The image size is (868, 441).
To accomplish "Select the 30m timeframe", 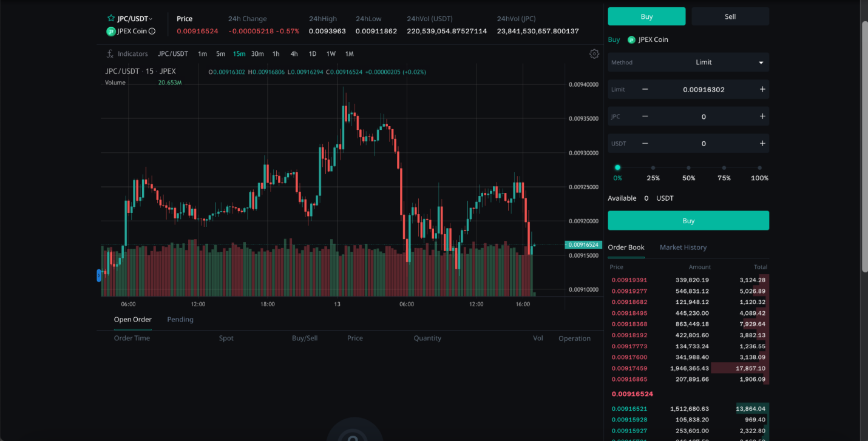I will pyautogui.click(x=257, y=54).
